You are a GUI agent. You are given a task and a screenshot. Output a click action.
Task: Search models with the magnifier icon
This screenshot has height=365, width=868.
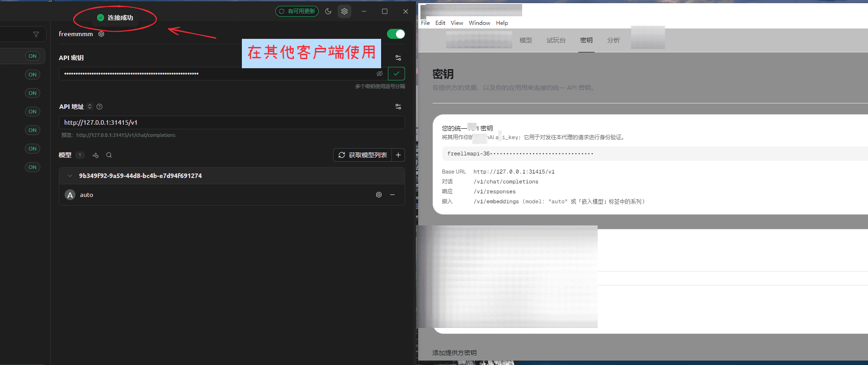tap(109, 155)
